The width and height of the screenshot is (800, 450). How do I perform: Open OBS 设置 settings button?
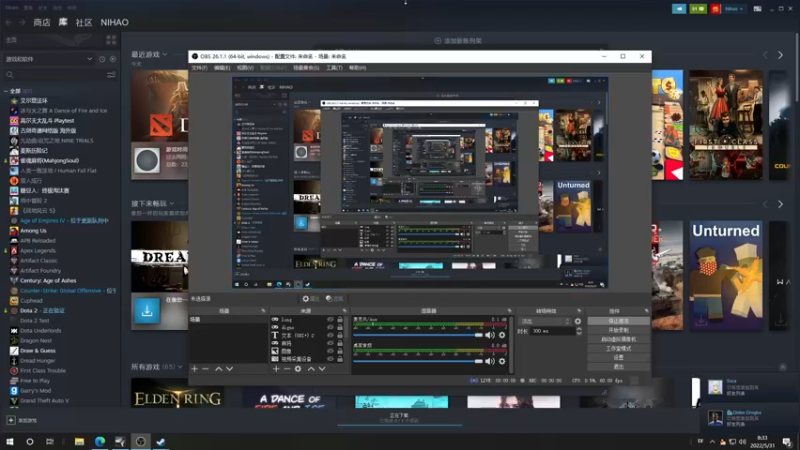618,358
